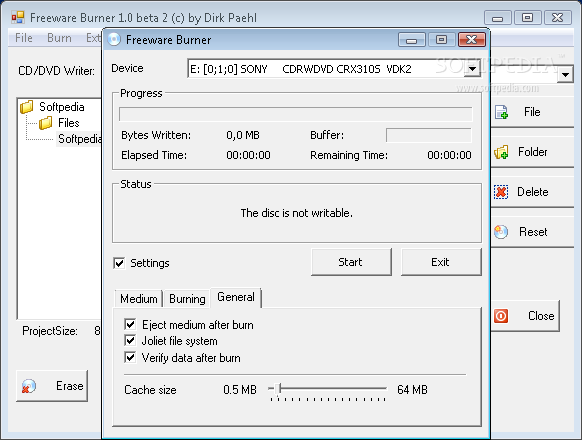The height and width of the screenshot is (440, 582).
Task: Select the Softpedia tree root label
Action: pyautogui.click(x=62, y=107)
